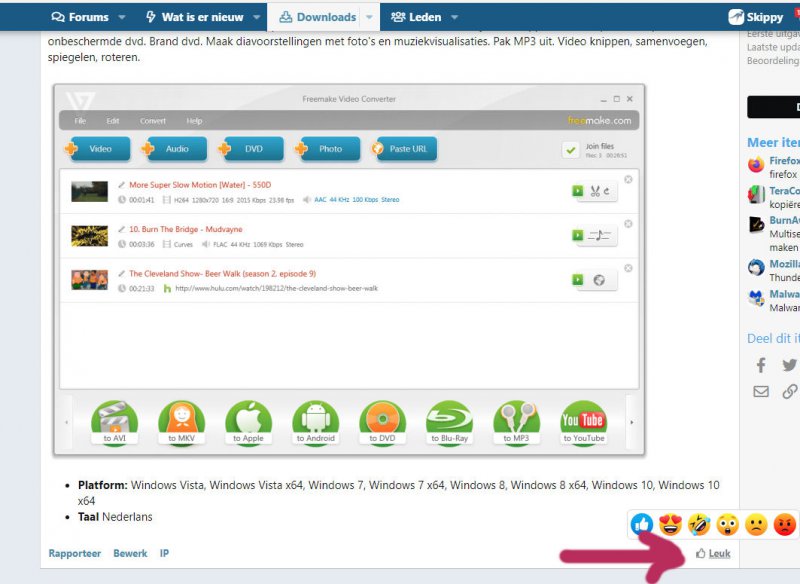Viewport: 800px width, 584px height.
Task: Expand the Downloads dropdown arrow
Action: [369, 17]
